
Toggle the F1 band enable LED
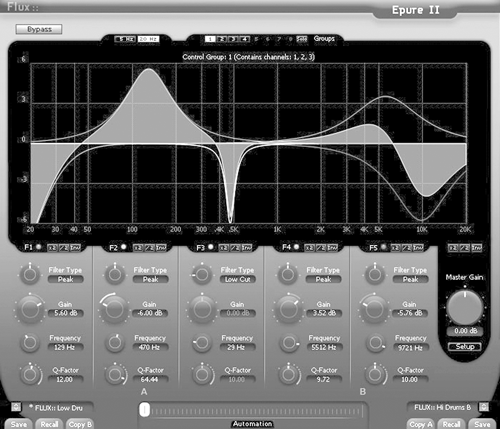point(39,247)
